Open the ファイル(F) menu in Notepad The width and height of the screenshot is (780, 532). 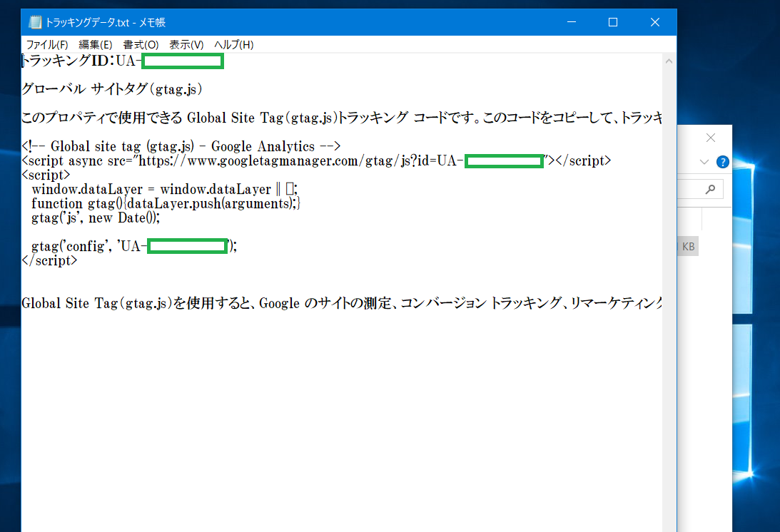click(x=47, y=45)
